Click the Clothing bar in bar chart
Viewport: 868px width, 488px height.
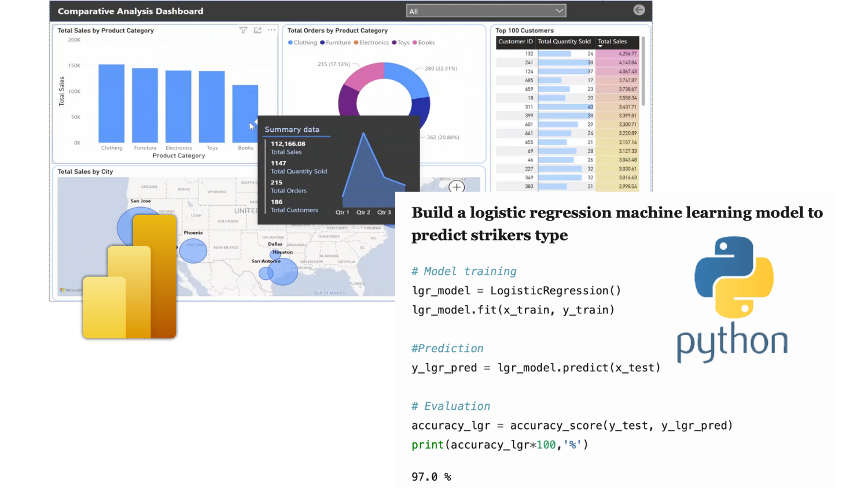(112, 103)
